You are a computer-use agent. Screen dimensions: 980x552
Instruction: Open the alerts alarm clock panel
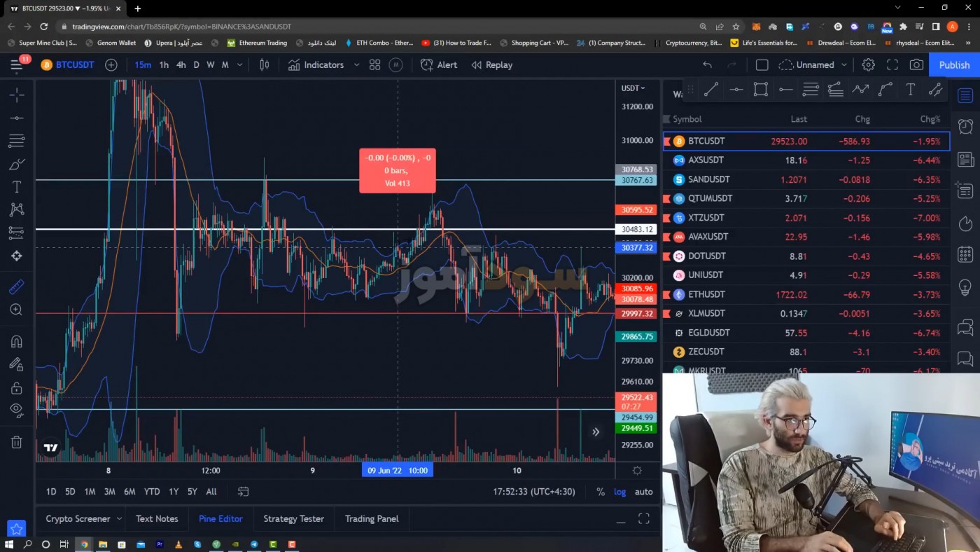(965, 126)
